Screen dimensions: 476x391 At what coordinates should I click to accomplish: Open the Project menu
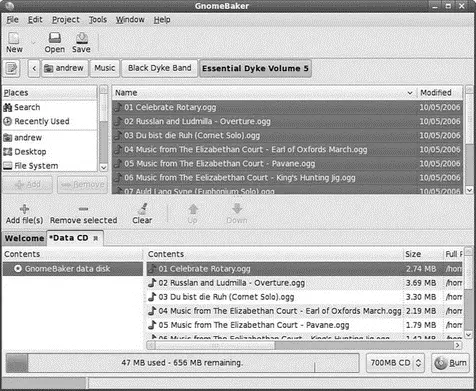[x=66, y=20]
